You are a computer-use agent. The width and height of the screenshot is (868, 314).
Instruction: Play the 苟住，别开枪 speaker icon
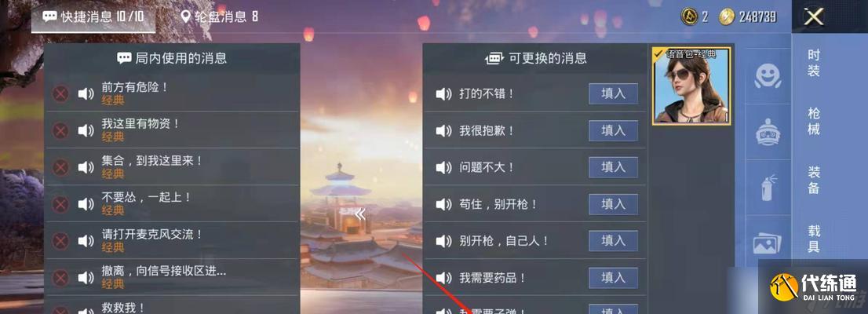[444, 204]
